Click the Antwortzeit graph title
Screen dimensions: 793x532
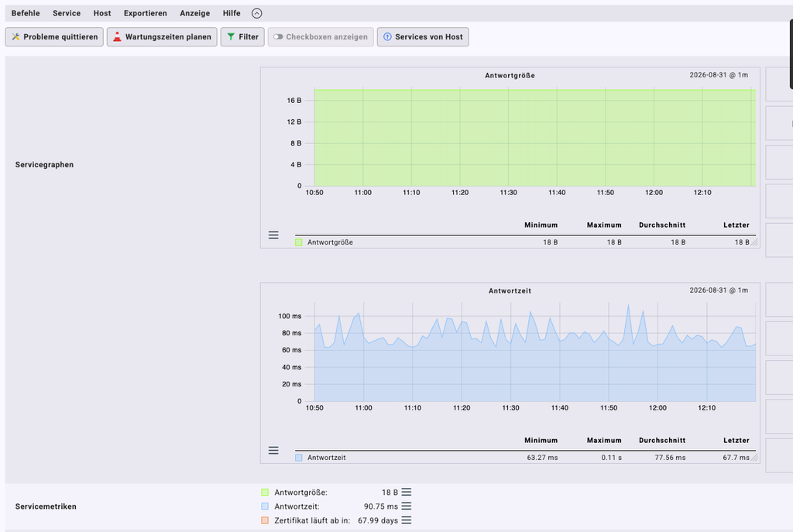510,290
